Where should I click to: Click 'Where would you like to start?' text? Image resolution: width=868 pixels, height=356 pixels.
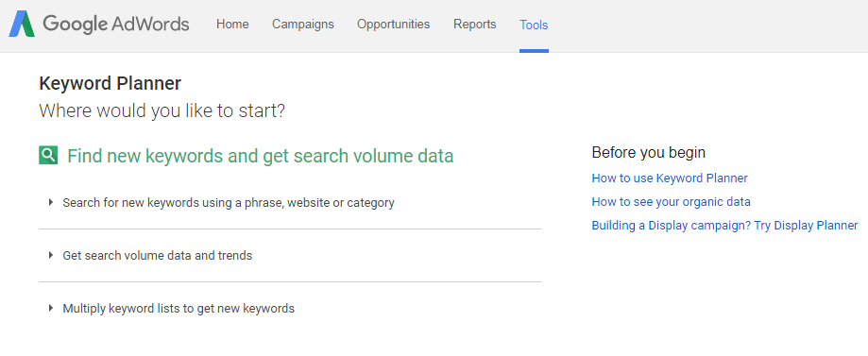(162, 111)
